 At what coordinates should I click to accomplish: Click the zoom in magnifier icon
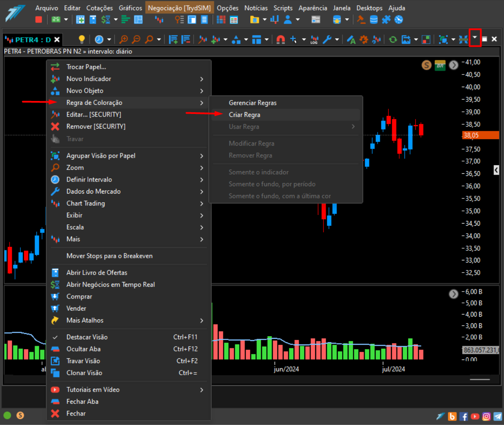[x=123, y=39]
